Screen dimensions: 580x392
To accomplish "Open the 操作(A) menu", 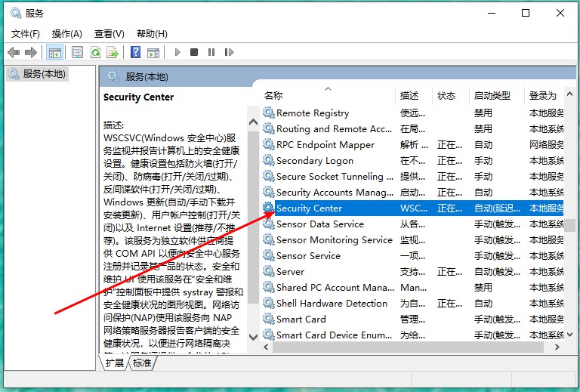I will click(67, 34).
